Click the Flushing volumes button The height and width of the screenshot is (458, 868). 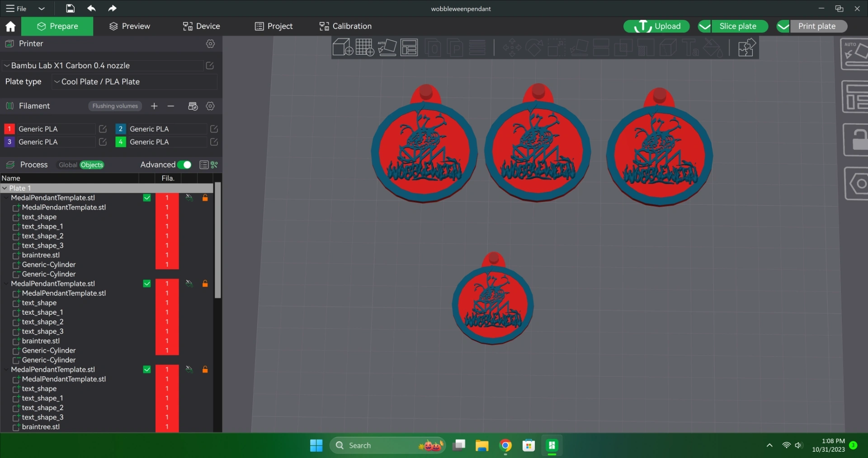click(115, 106)
